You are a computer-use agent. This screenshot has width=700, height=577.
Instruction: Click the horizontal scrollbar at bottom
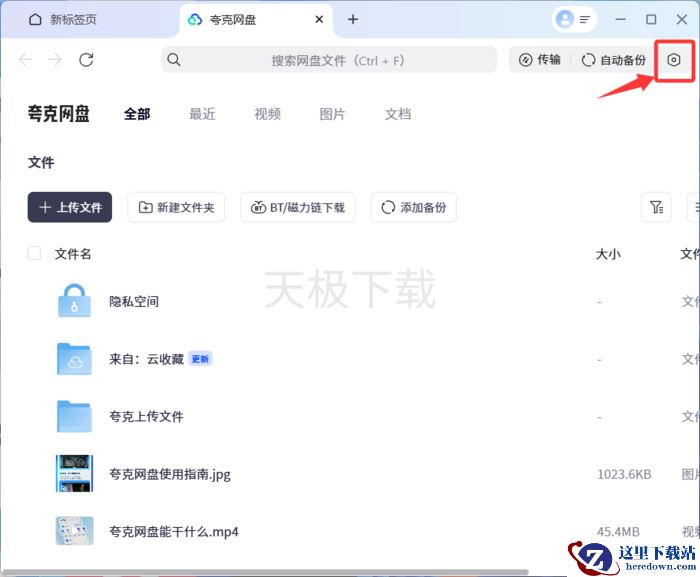click(x=265, y=572)
